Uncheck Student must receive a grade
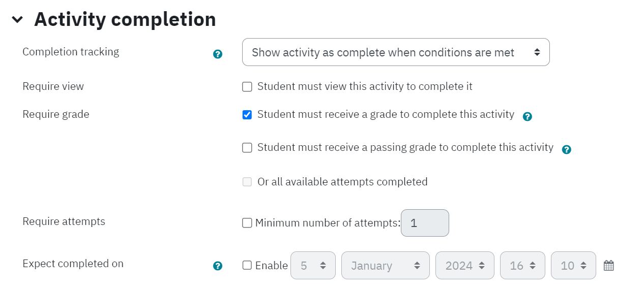The image size is (644, 291). pos(247,115)
